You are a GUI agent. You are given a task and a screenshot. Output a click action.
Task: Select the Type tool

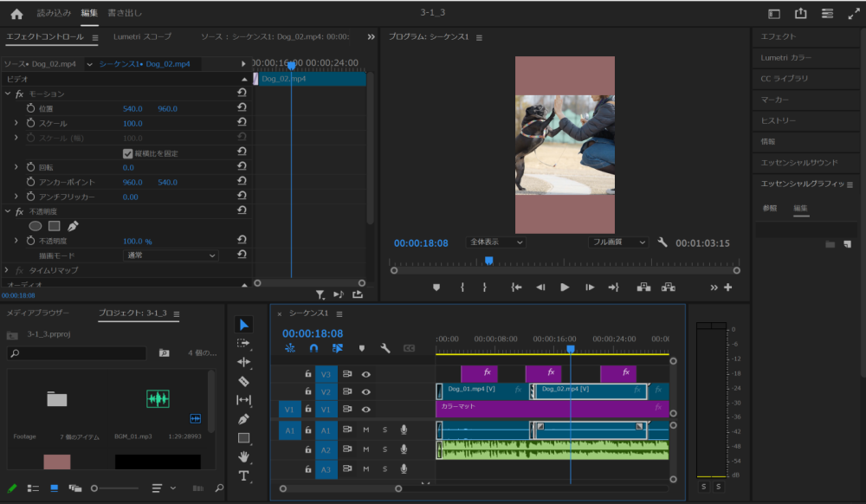click(243, 475)
